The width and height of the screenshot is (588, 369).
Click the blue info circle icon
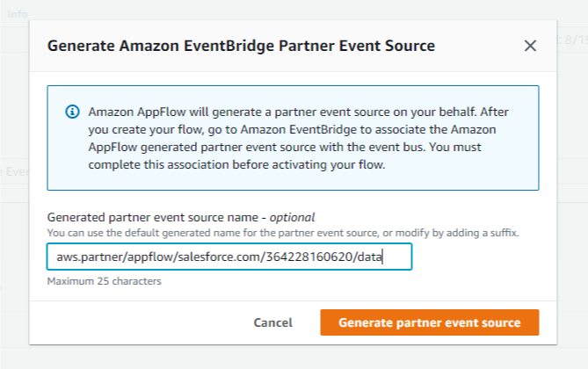(72, 112)
